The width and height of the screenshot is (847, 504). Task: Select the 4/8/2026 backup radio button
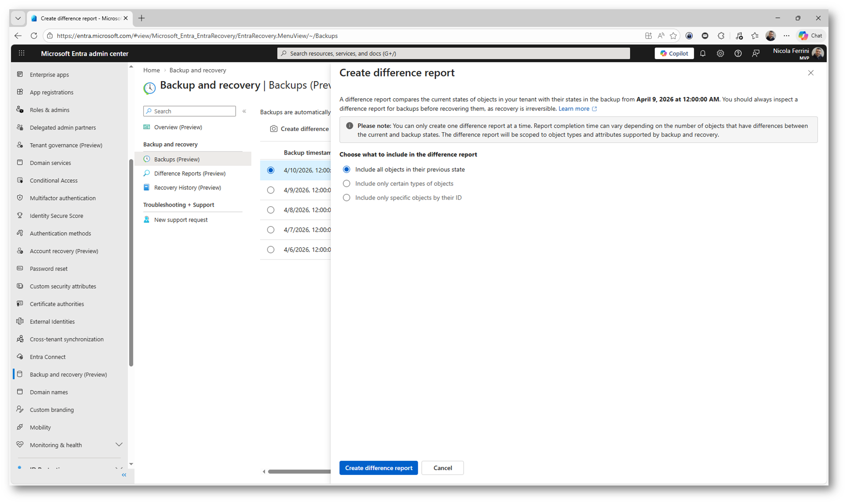[x=271, y=210]
